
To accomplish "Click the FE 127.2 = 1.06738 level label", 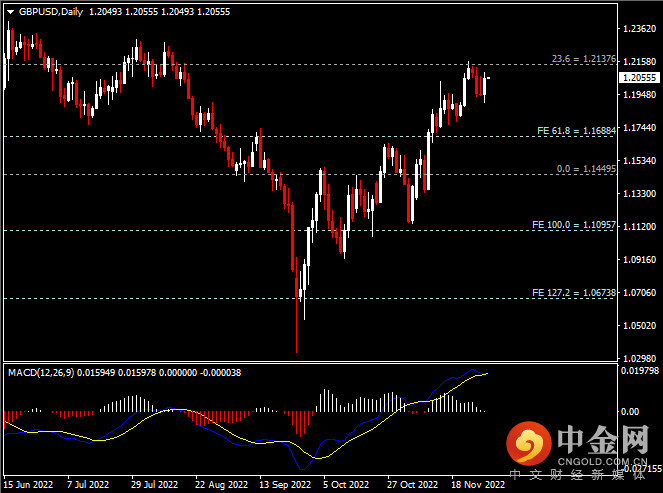I will tap(574, 293).
